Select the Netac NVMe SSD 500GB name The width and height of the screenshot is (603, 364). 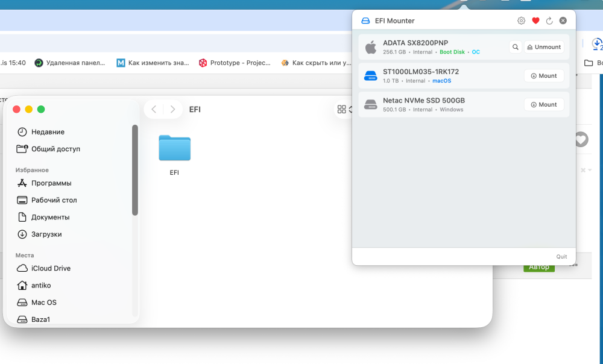tap(424, 101)
